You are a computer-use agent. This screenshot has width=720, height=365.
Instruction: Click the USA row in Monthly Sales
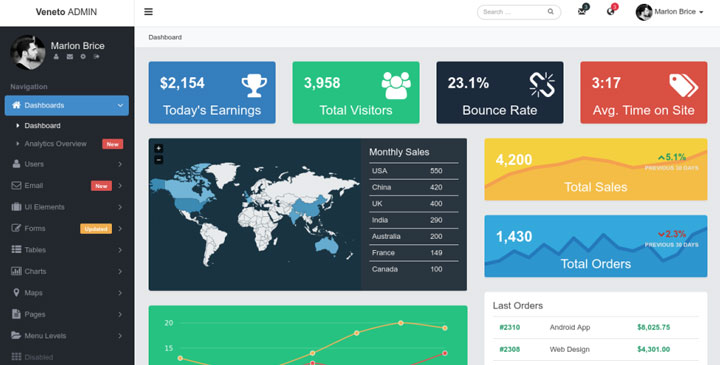click(x=414, y=171)
